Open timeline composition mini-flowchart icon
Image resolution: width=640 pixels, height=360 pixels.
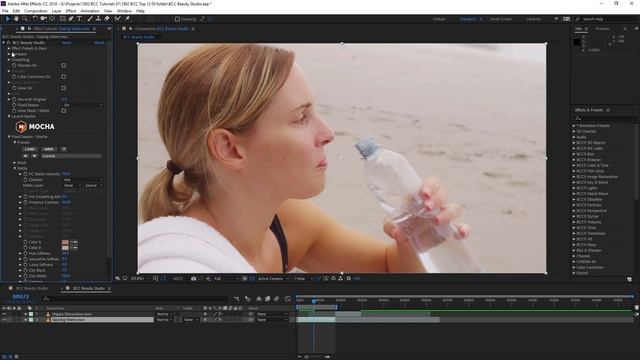(x=237, y=299)
